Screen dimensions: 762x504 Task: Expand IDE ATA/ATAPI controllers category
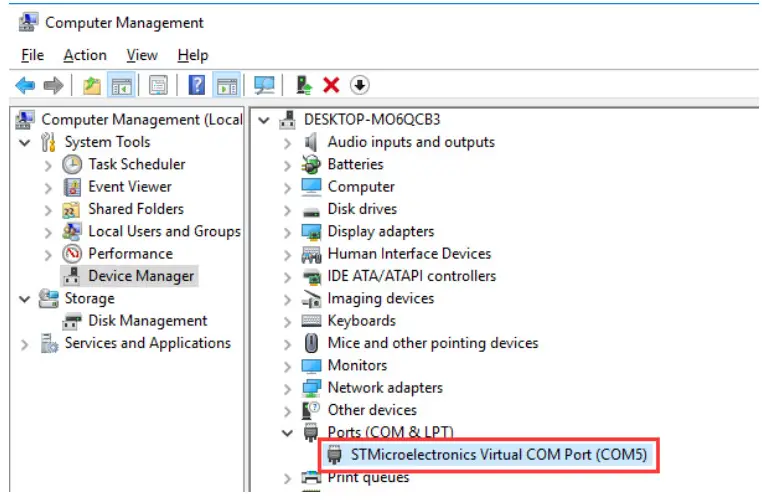click(x=287, y=278)
